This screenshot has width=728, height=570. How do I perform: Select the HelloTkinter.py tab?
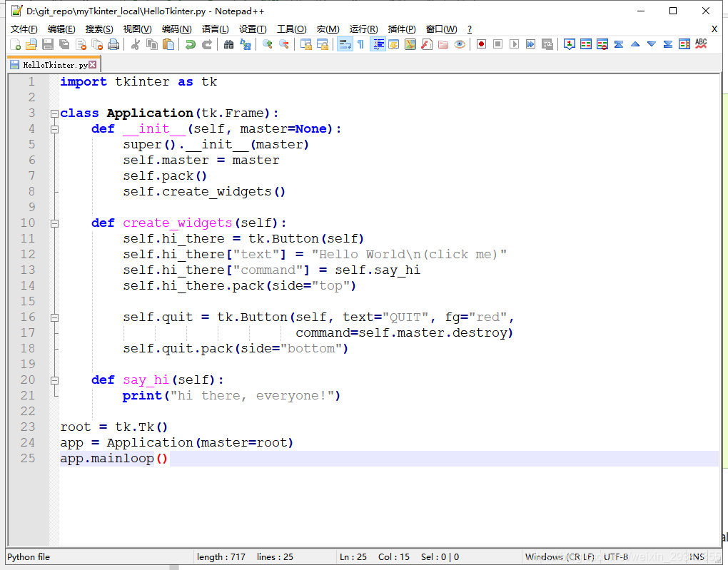click(x=55, y=65)
